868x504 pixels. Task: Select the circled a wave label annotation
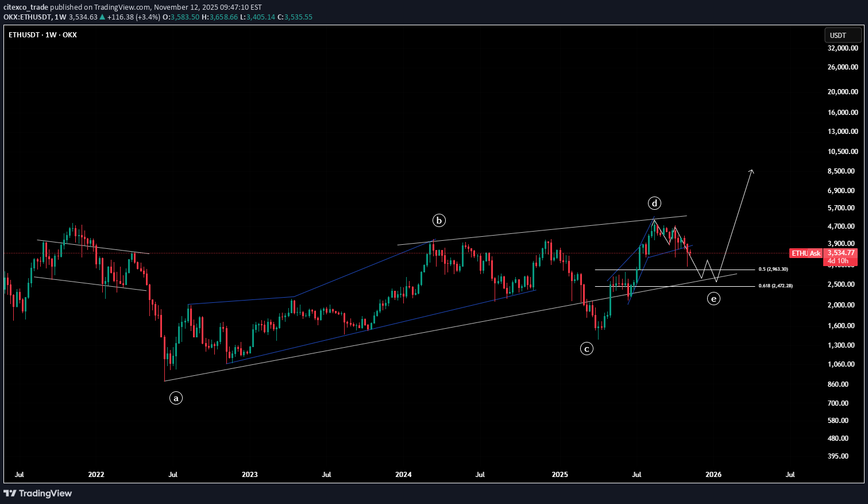tap(176, 398)
